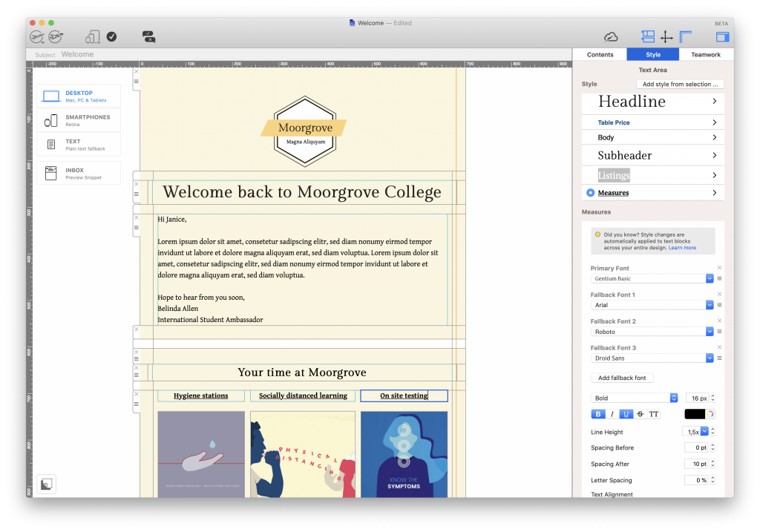
Task: Open the Learn more link in the tip
Action: (x=682, y=248)
